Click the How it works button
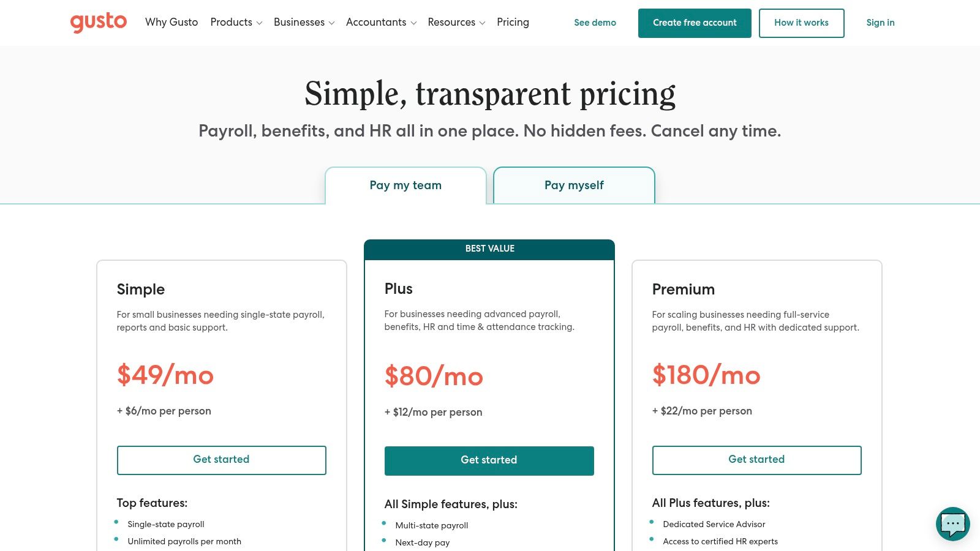The image size is (980, 551). pyautogui.click(x=802, y=23)
